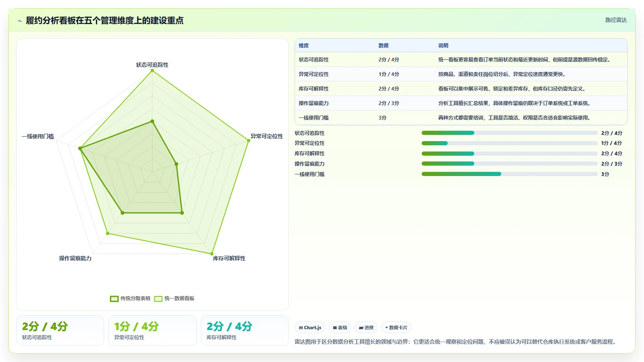Toggle the 传统分散表格 legend swatch
The image size is (644, 362).
[x=114, y=298]
